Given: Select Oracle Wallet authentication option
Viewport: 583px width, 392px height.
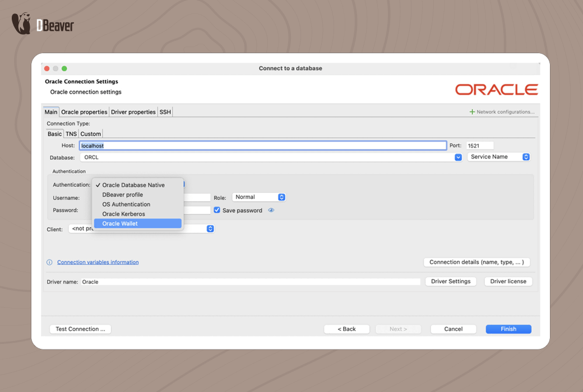Looking at the screenshot, I should 137,223.
